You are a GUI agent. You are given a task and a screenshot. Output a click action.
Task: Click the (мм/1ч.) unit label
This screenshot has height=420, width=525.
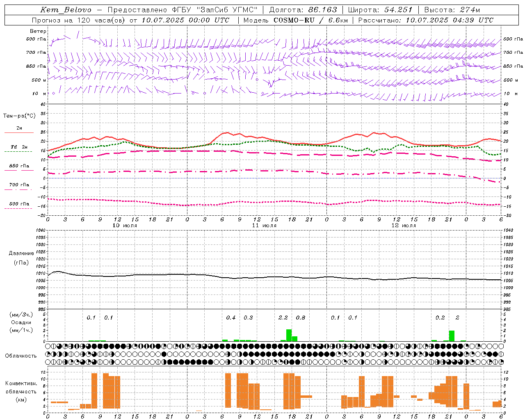click(21, 330)
